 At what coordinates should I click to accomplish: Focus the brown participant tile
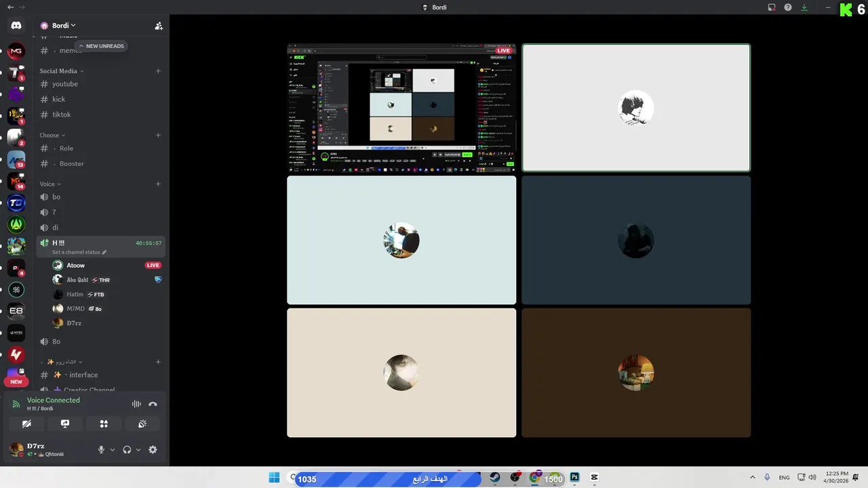[636, 373]
